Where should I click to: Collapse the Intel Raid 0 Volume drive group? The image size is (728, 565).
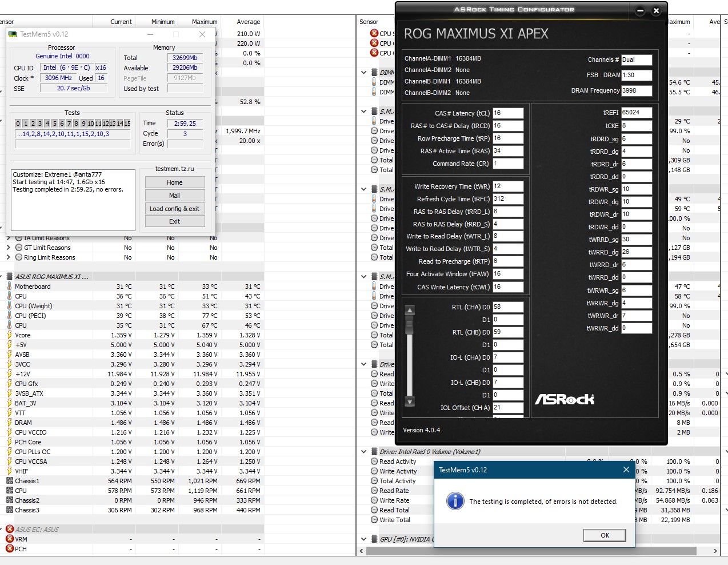click(x=364, y=452)
